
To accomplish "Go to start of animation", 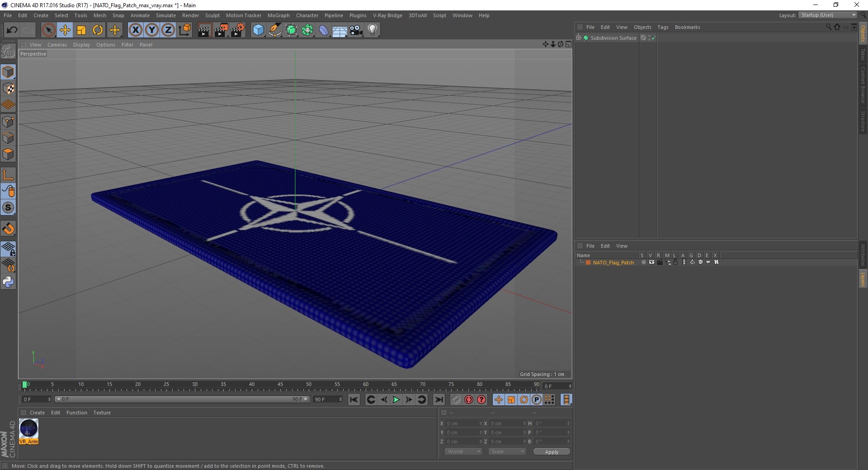I will tap(354, 399).
